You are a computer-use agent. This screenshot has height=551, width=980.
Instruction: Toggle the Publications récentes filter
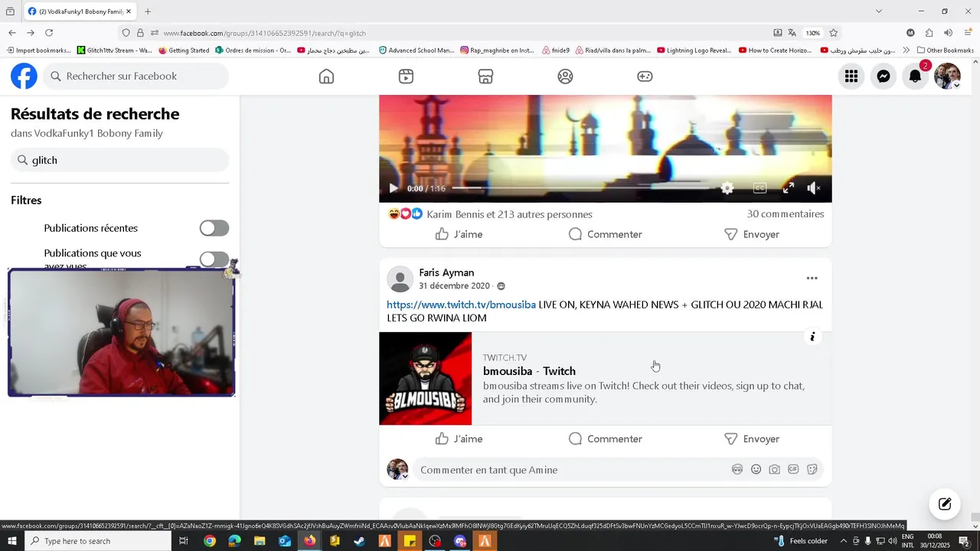point(214,228)
